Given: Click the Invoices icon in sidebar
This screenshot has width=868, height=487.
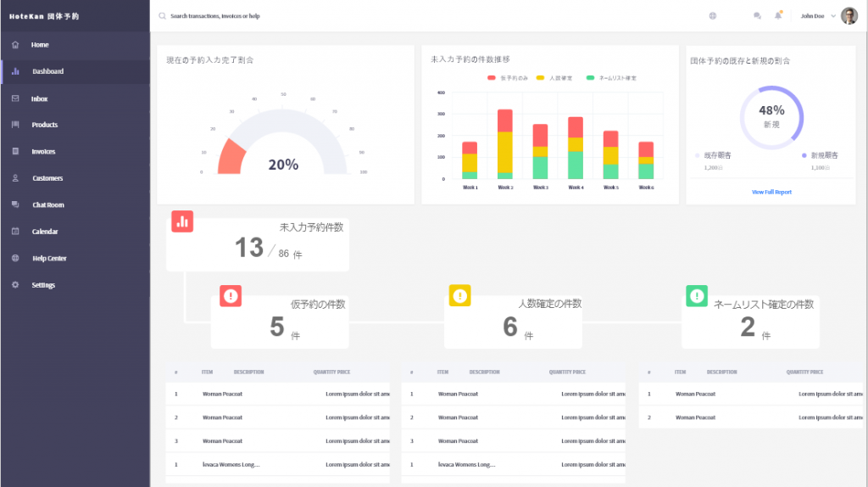Looking at the screenshot, I should [15, 151].
